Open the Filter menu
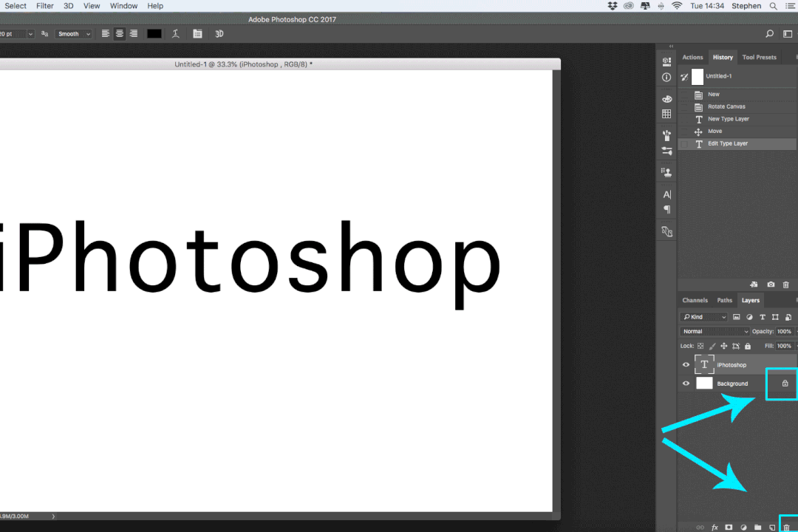Viewport: 798px width, 532px height. (45, 6)
